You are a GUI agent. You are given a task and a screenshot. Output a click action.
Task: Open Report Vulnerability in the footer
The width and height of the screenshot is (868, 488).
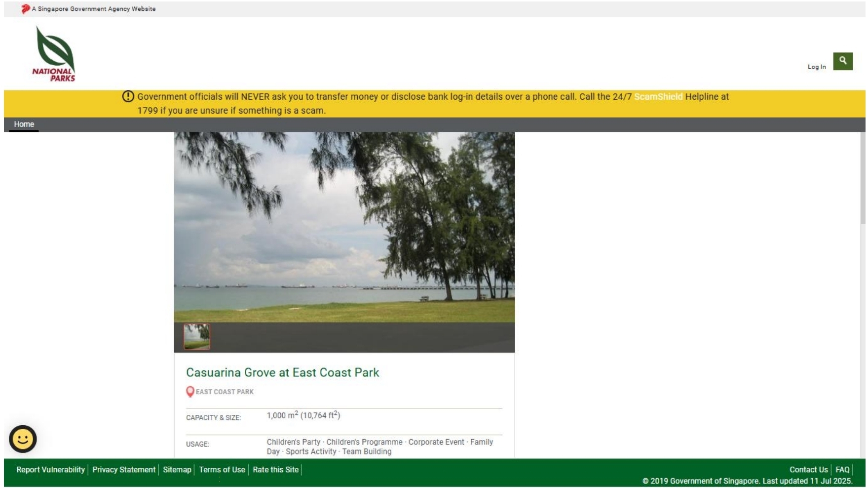click(x=50, y=470)
